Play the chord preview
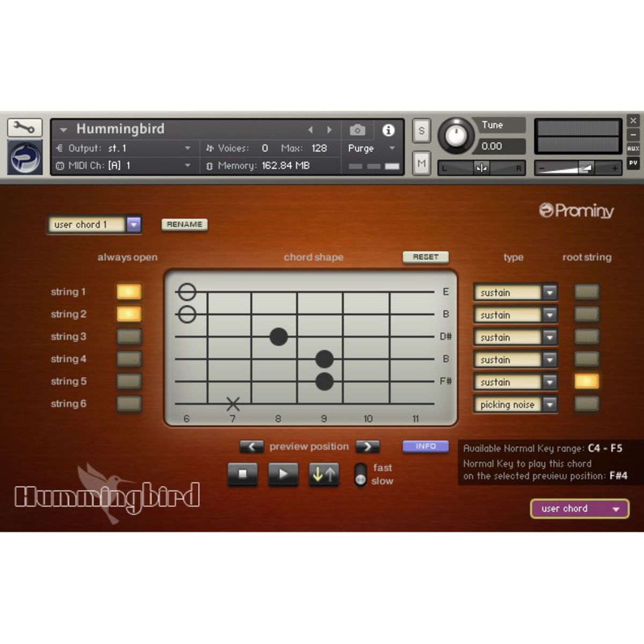 (x=283, y=474)
